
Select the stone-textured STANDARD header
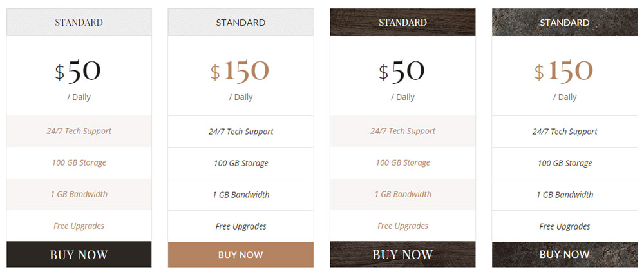565,22
